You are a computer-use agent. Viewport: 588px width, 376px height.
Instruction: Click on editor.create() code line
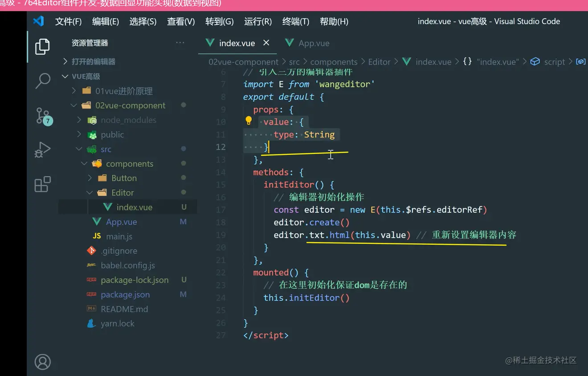(312, 222)
